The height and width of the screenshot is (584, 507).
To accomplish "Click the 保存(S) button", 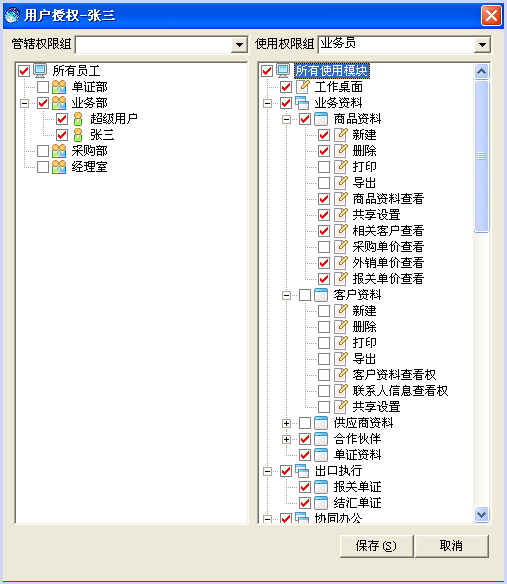I will pos(376,546).
